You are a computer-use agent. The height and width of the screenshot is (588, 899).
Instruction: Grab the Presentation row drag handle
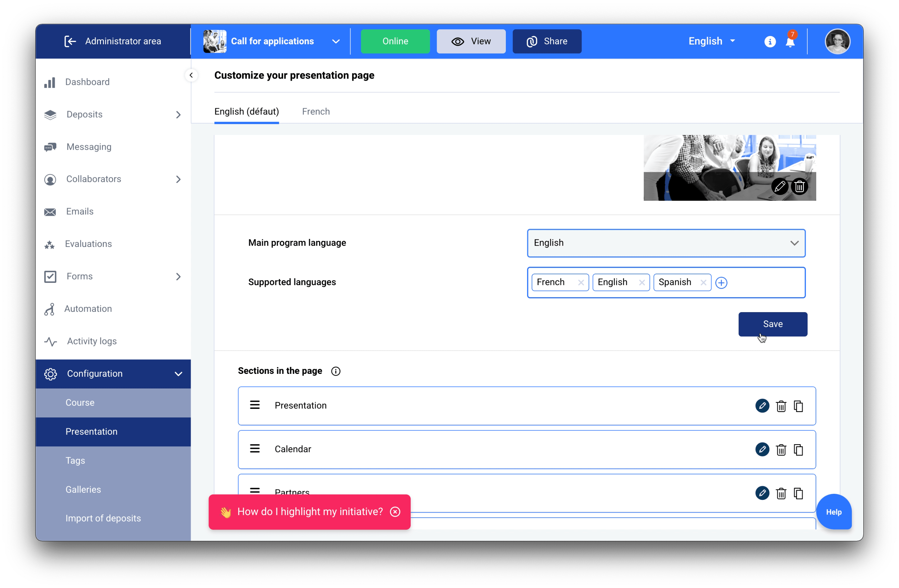[255, 405]
